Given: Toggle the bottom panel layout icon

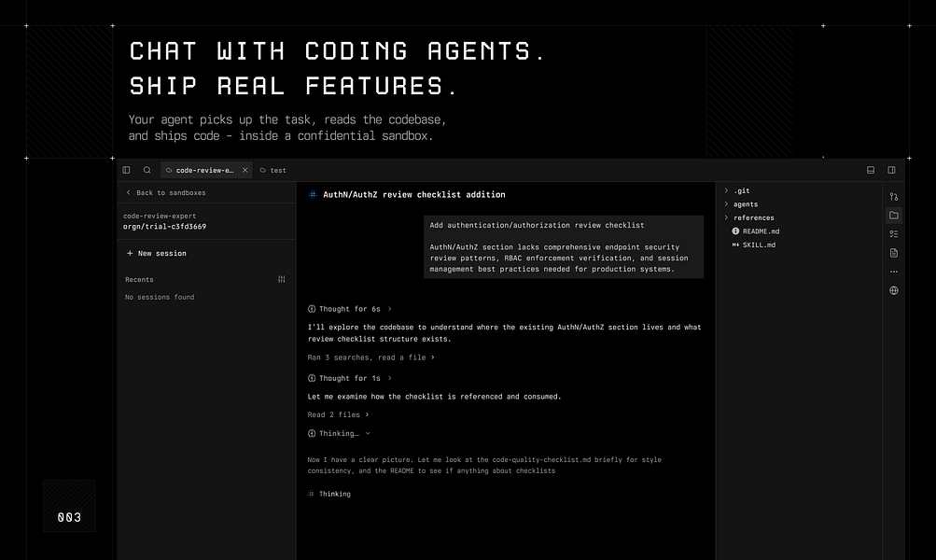Looking at the screenshot, I should pyautogui.click(x=871, y=170).
